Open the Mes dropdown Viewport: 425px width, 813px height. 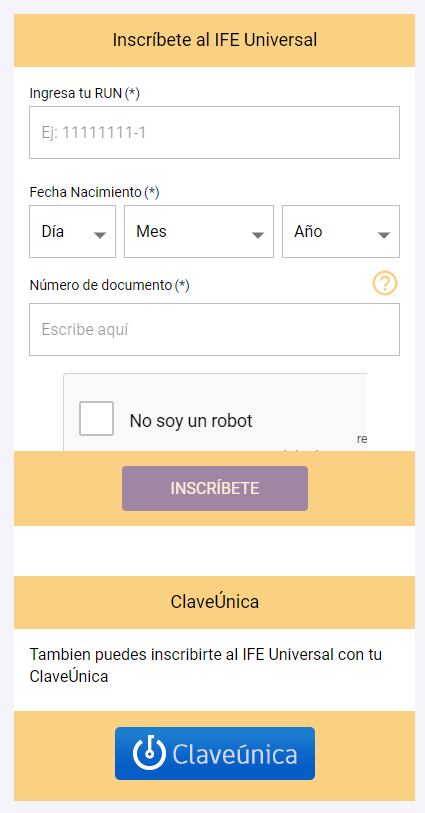[x=199, y=231]
